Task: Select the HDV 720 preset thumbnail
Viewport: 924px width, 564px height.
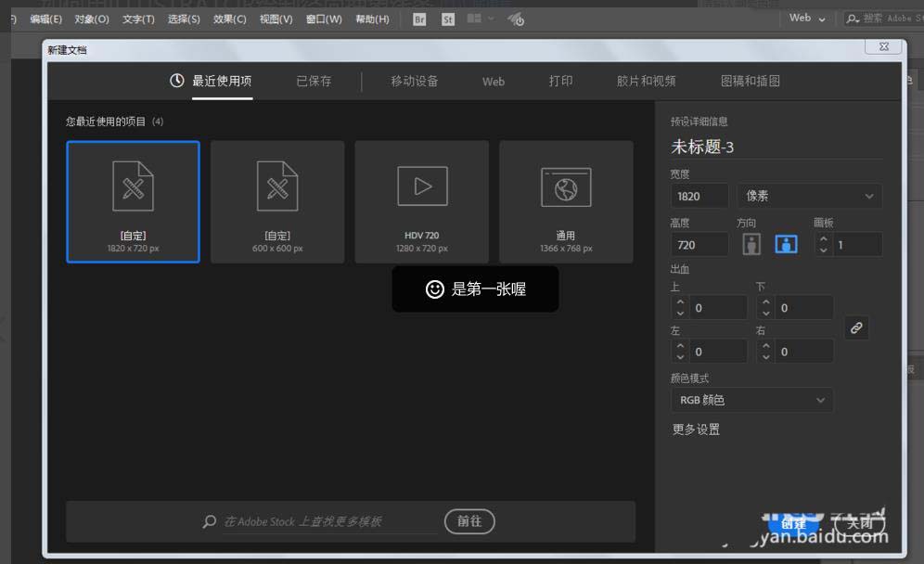Action: [421, 201]
